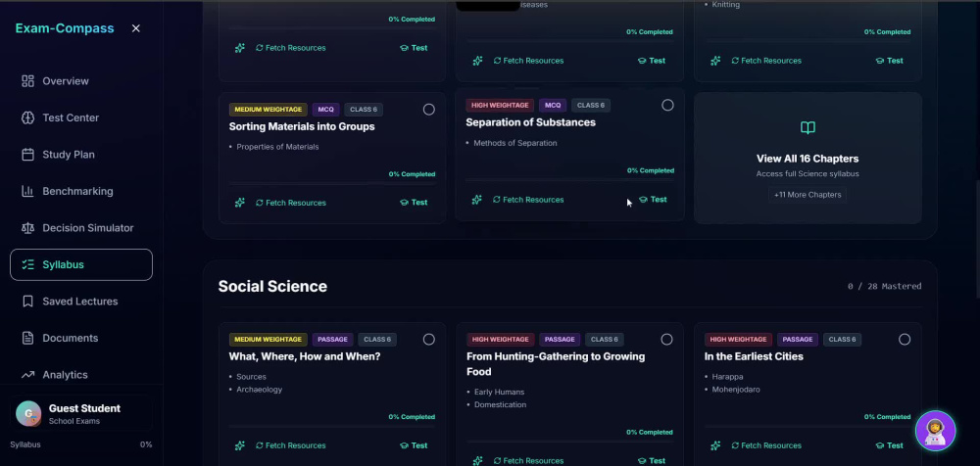The height and width of the screenshot is (466, 980).
Task: Click MCQ tag on Sorting Materials card
Action: pos(325,110)
